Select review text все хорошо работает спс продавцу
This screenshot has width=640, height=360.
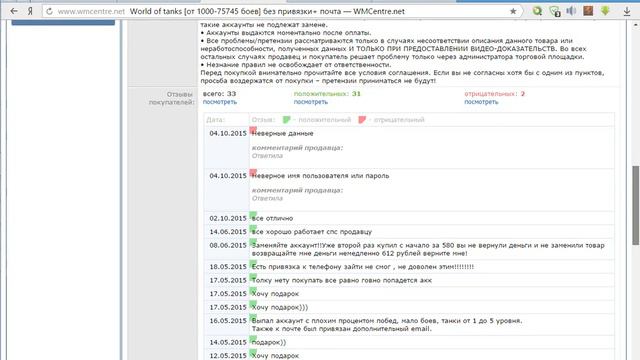(312, 232)
